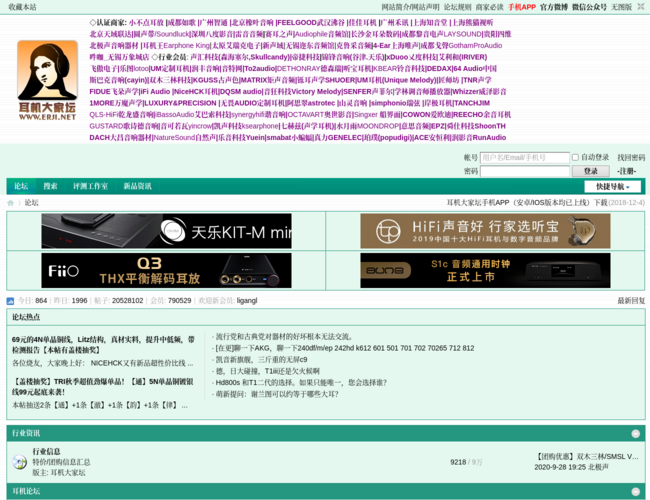Click 最新回复 link
Image resolution: width=650 pixels, height=500 pixels.
click(x=631, y=301)
